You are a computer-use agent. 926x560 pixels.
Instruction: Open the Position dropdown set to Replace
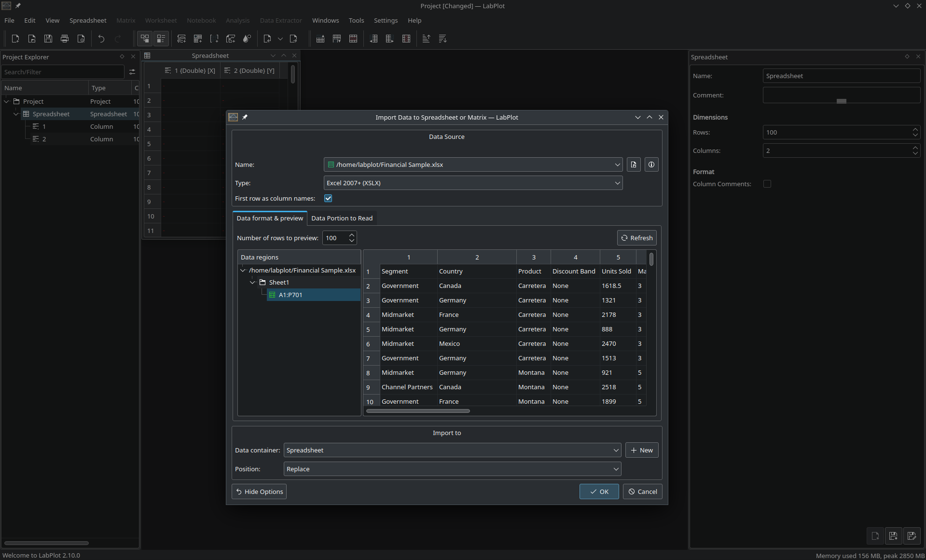pos(452,469)
